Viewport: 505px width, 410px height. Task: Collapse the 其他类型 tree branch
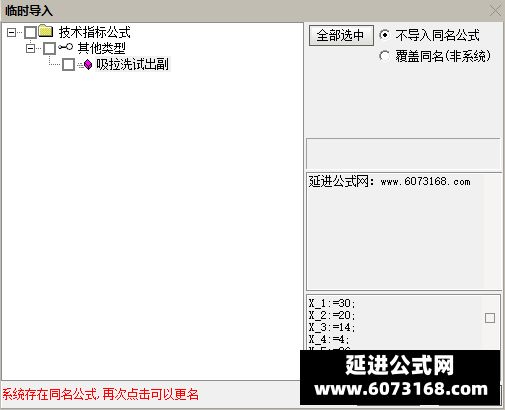pyautogui.click(x=30, y=49)
